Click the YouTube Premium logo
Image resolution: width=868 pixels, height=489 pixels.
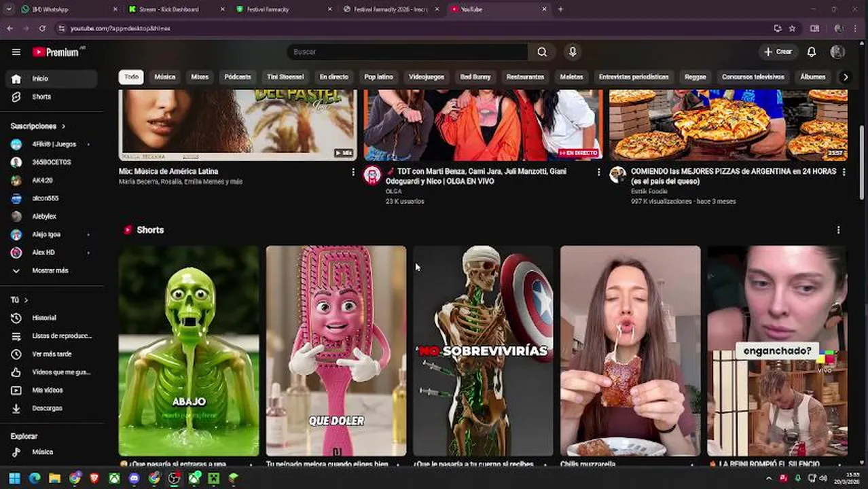[56, 52]
